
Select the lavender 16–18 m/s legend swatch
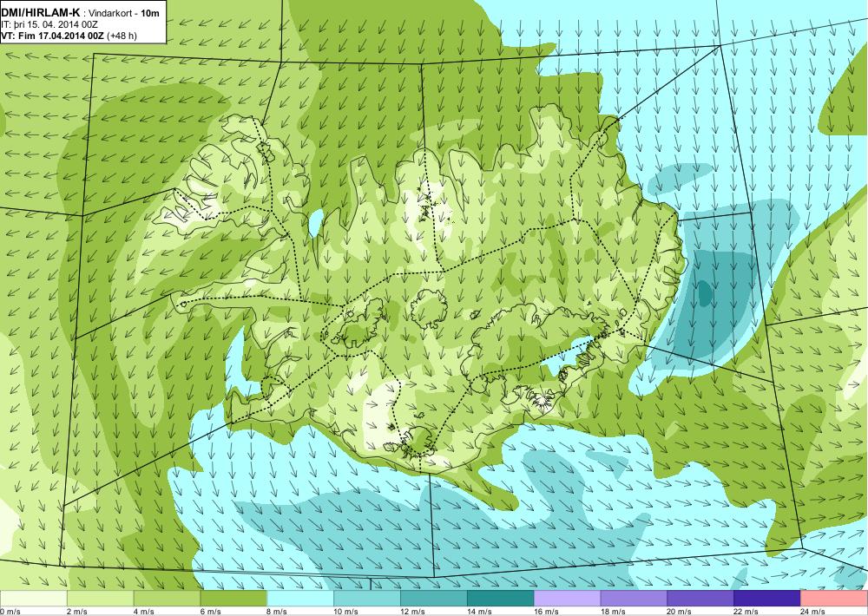click(x=567, y=599)
